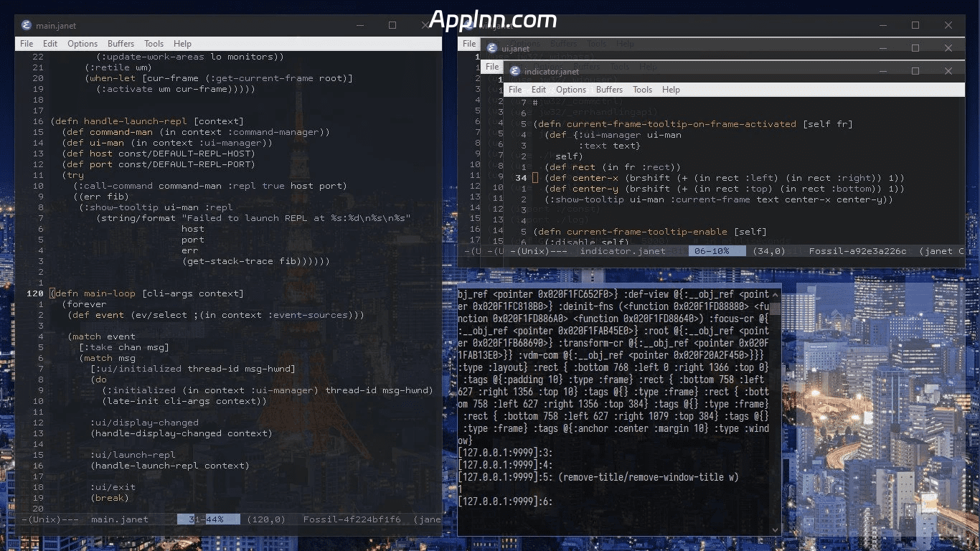Place cursor on defn main-loop line 120

click(x=147, y=293)
